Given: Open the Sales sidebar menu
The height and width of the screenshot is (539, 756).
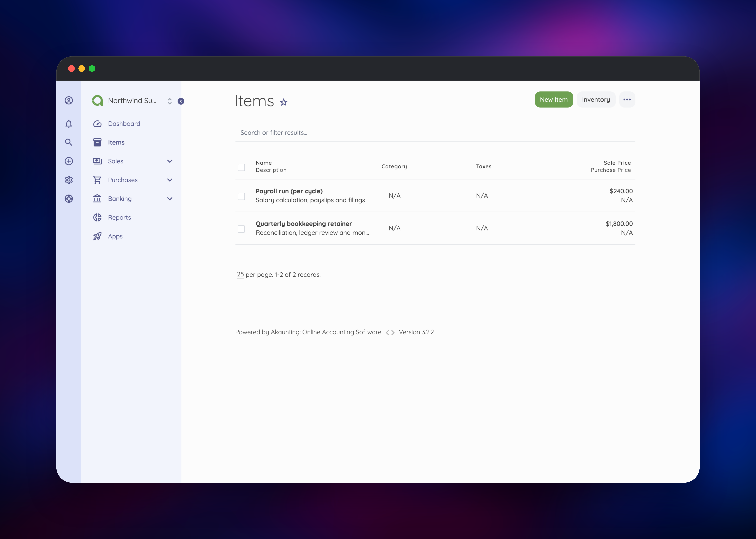Looking at the screenshot, I should pyautogui.click(x=115, y=161).
